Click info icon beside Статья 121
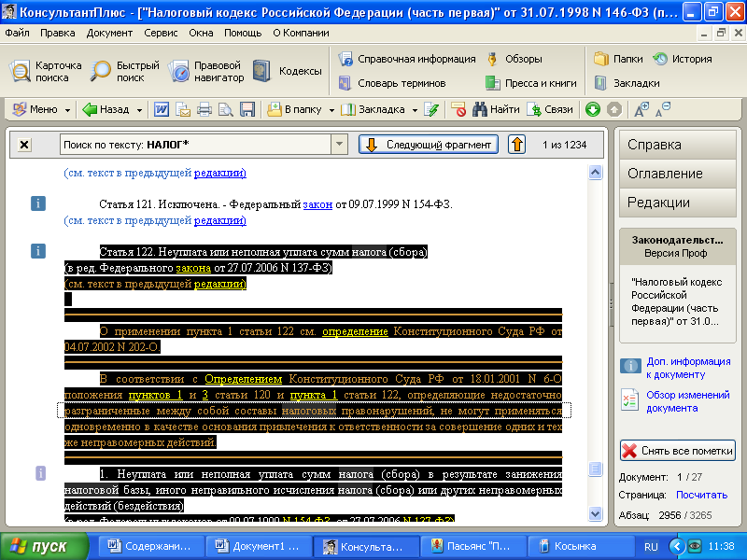Screen dimensions: 747x560 [x=38, y=203]
